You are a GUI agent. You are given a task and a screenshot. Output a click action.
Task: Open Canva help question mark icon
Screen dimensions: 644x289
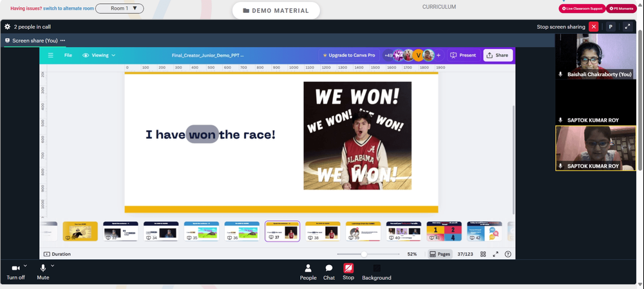click(508, 254)
